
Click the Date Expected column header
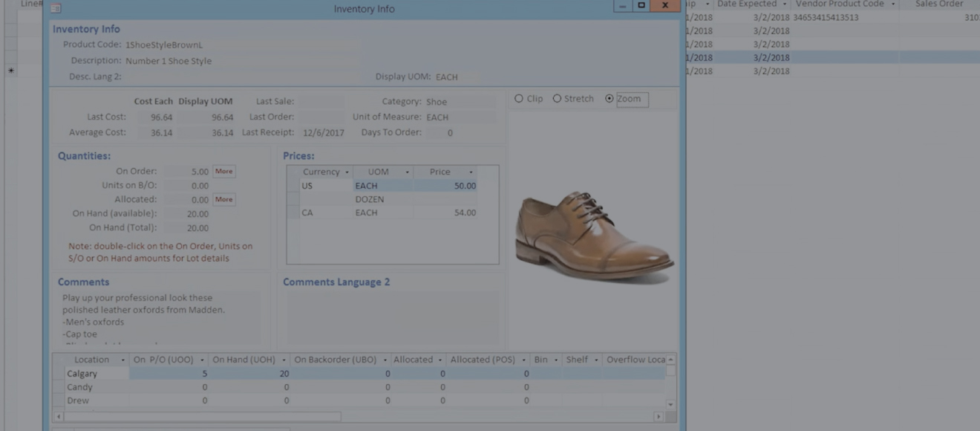pyautogui.click(x=747, y=4)
